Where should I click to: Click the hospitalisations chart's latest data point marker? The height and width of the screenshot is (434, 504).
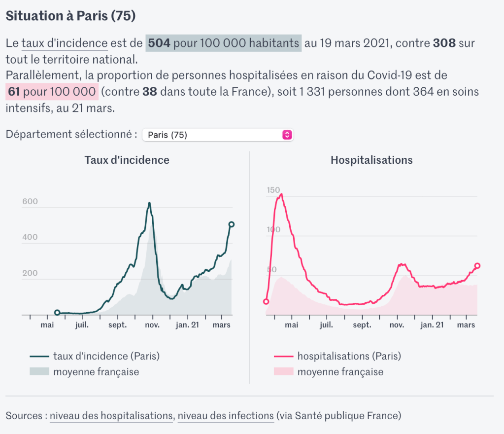(x=477, y=266)
